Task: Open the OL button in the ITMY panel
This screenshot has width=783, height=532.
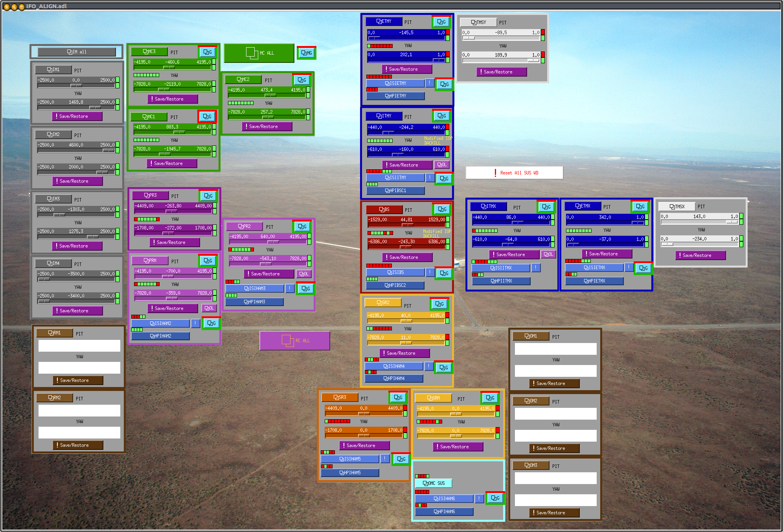Action: 442,165
